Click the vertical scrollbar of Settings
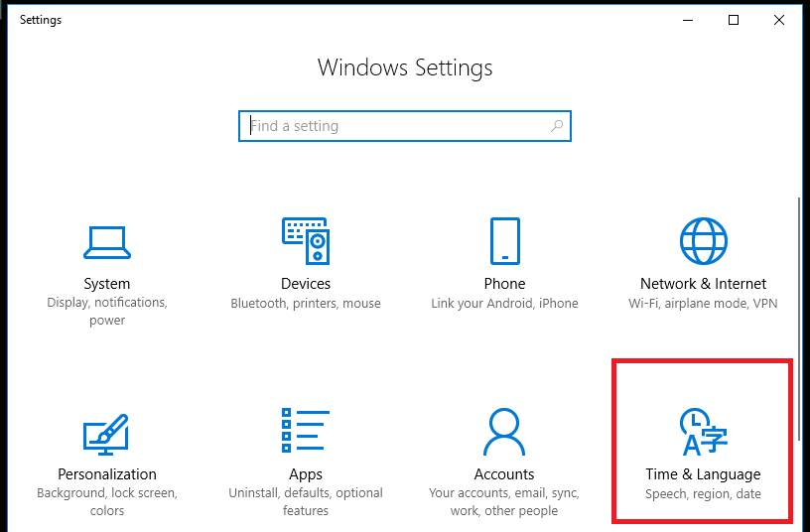This screenshot has height=532, width=810. [800, 319]
